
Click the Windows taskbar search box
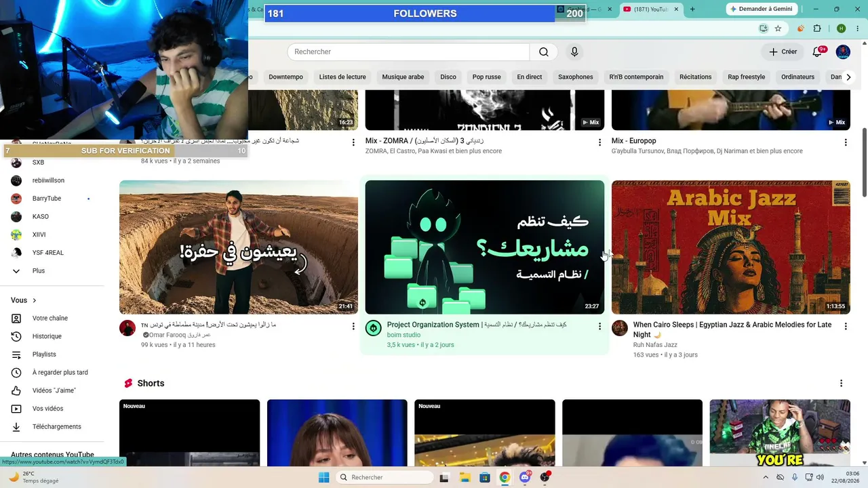[x=384, y=477]
